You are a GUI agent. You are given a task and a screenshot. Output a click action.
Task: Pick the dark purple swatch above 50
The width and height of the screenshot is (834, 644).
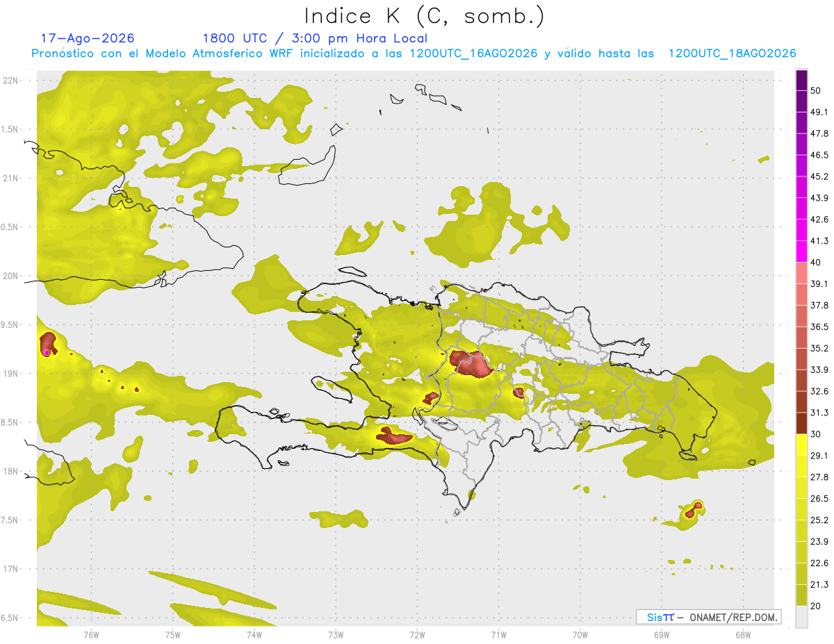801,81
